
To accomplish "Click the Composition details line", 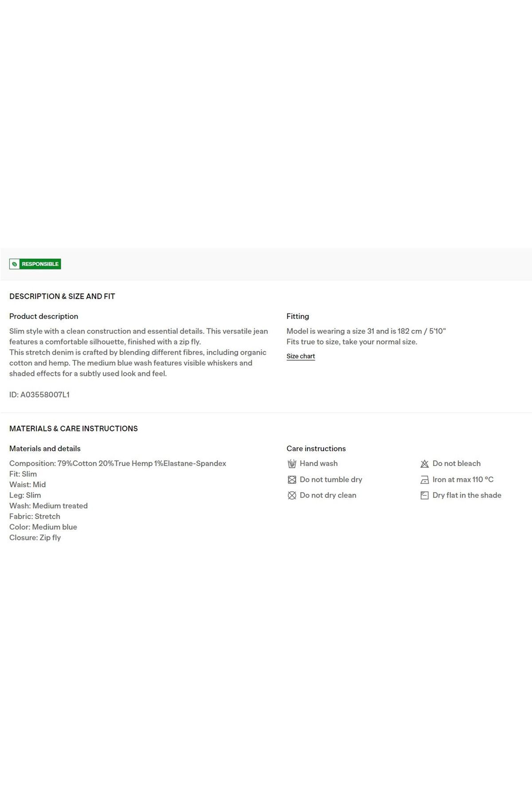I will (117, 463).
